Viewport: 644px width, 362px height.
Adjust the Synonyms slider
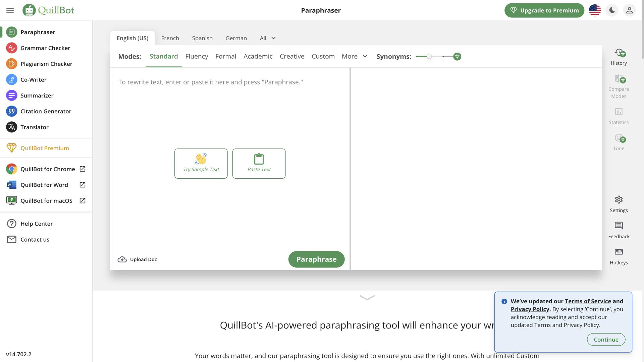pyautogui.click(x=429, y=57)
